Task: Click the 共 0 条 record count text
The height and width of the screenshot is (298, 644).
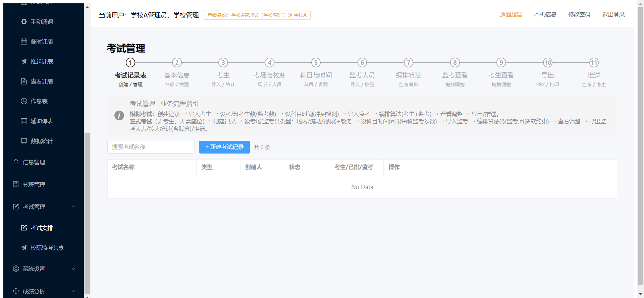Action: coord(262,147)
